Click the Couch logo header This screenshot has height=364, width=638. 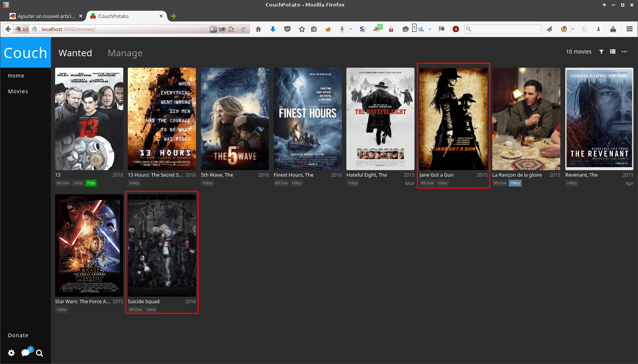(26, 53)
